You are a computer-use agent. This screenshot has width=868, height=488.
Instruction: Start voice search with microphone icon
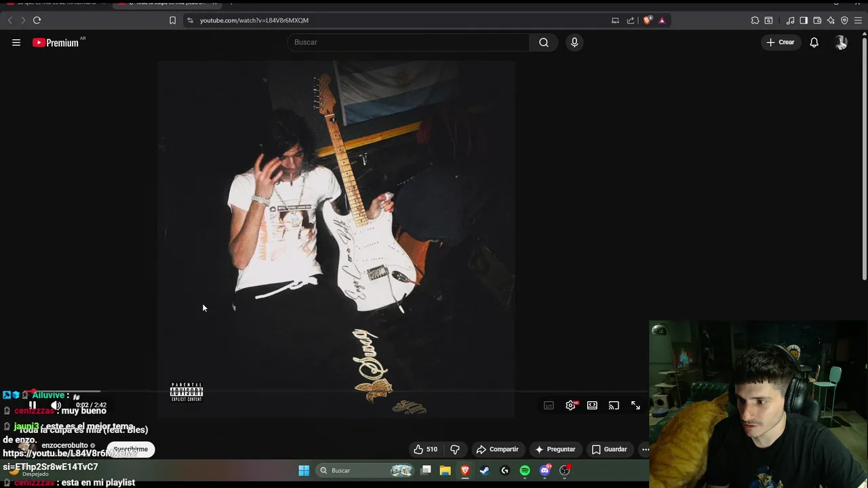(574, 42)
